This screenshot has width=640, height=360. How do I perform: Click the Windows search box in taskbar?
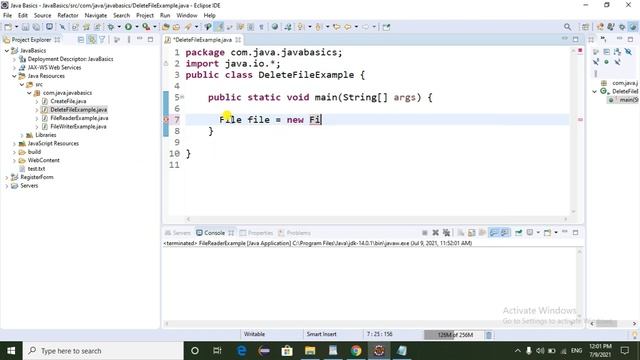pos(103,351)
